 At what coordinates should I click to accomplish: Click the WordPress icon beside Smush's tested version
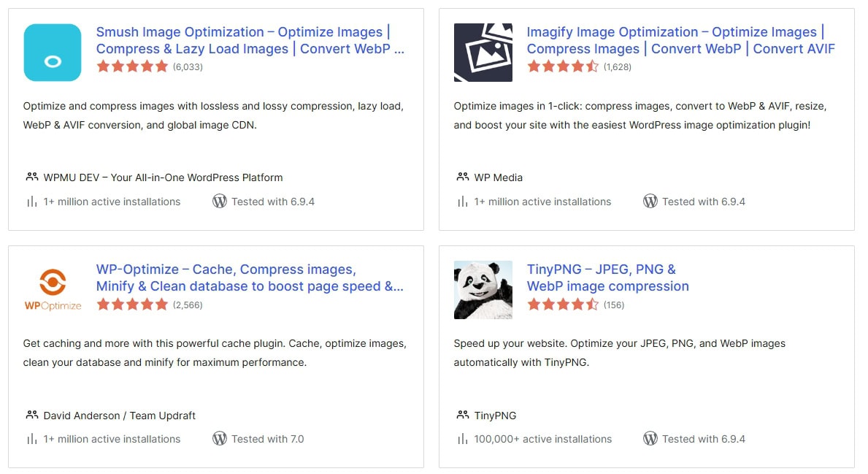click(220, 201)
